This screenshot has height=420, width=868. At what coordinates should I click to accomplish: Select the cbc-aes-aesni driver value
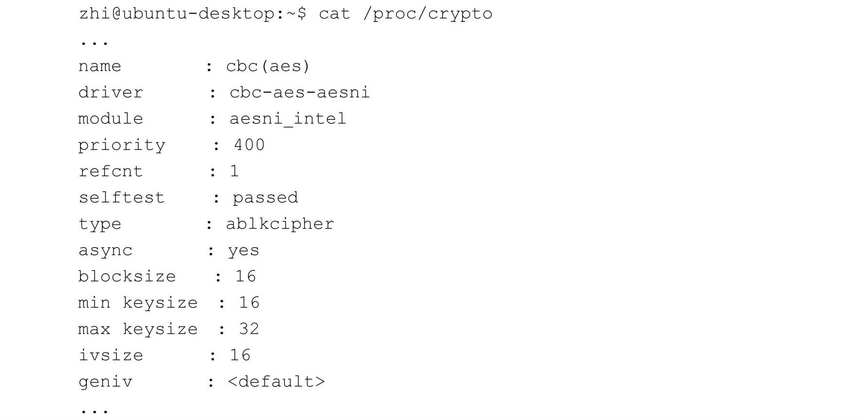(299, 92)
